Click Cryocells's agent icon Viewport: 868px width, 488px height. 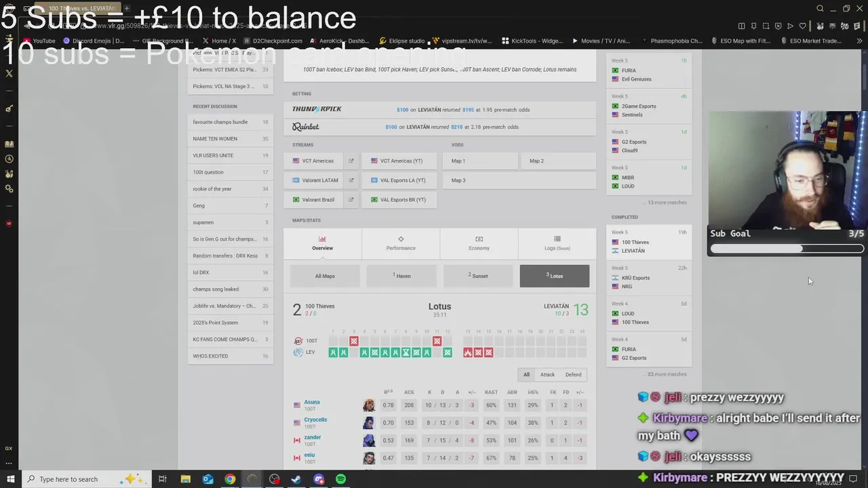368,423
